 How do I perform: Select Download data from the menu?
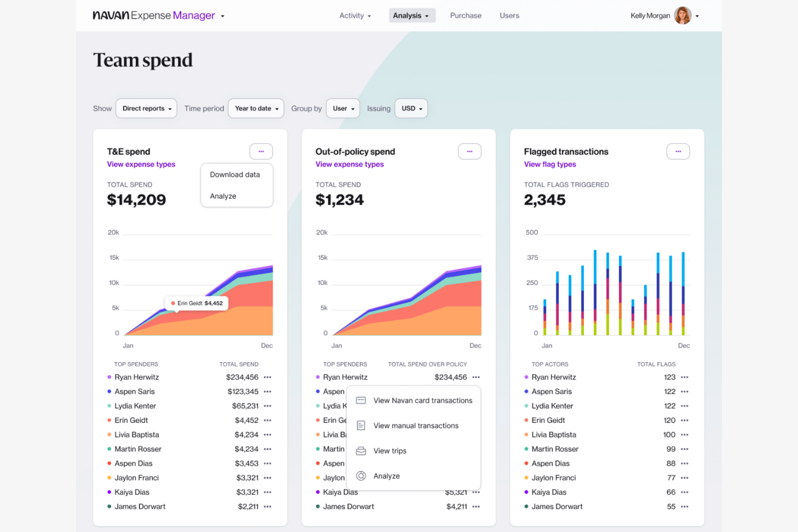point(235,174)
